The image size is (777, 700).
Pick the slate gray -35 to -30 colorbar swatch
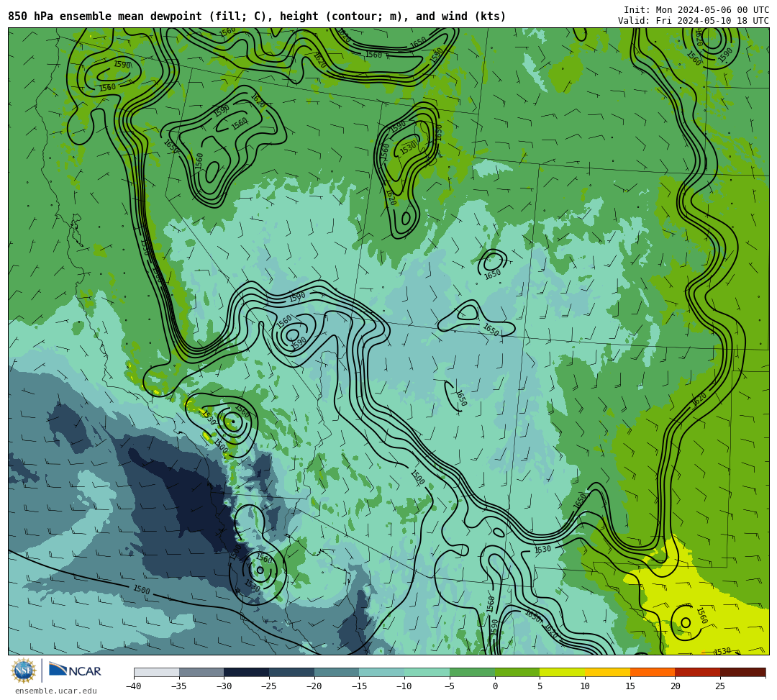click(201, 672)
